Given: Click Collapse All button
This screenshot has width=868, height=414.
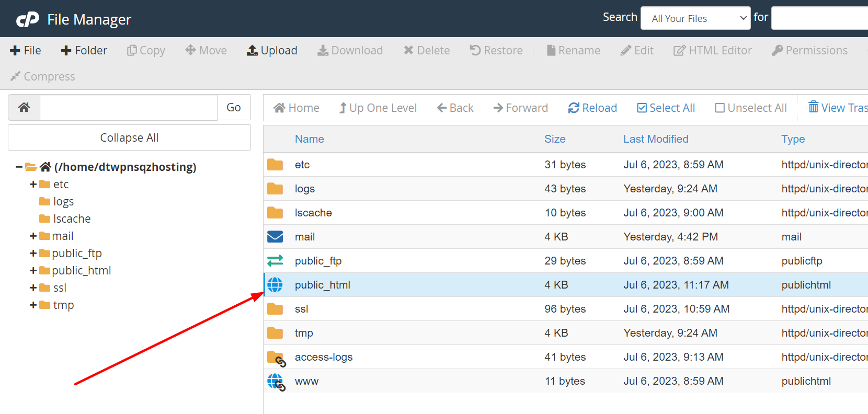Looking at the screenshot, I should [x=129, y=137].
